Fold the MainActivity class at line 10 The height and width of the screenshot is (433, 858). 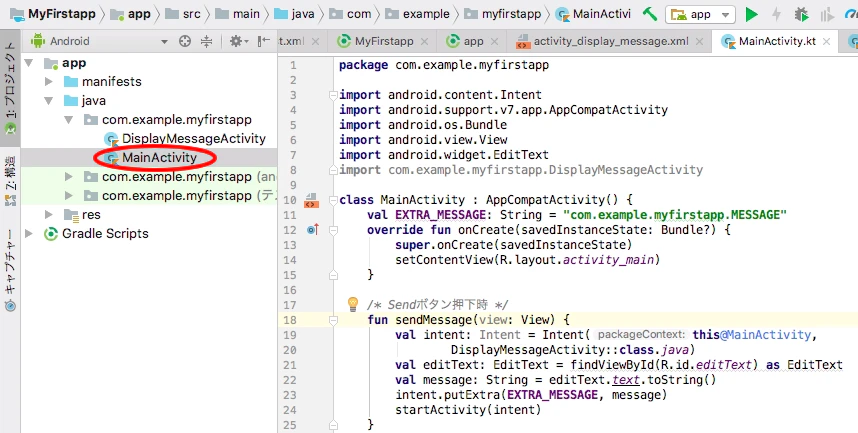(333, 200)
